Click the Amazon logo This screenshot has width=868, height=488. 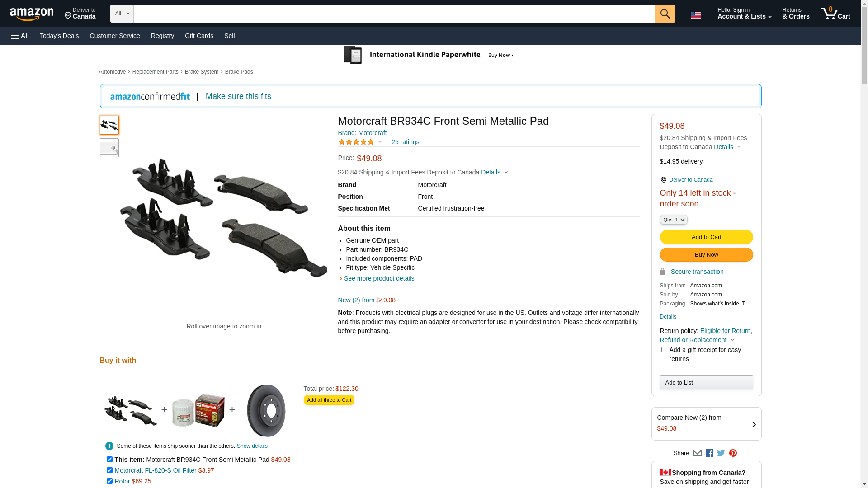click(x=32, y=14)
